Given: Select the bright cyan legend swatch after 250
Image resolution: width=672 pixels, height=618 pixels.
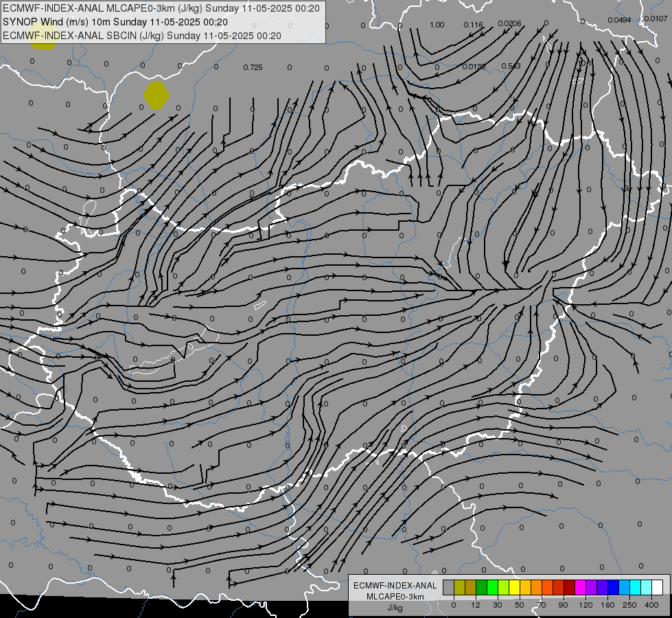Looking at the screenshot, I should (636, 587).
